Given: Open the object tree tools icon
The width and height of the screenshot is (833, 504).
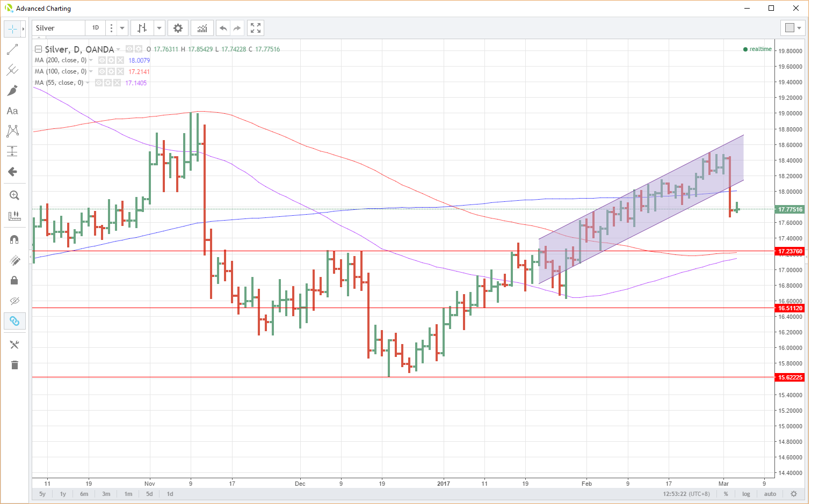Looking at the screenshot, I should (15, 345).
